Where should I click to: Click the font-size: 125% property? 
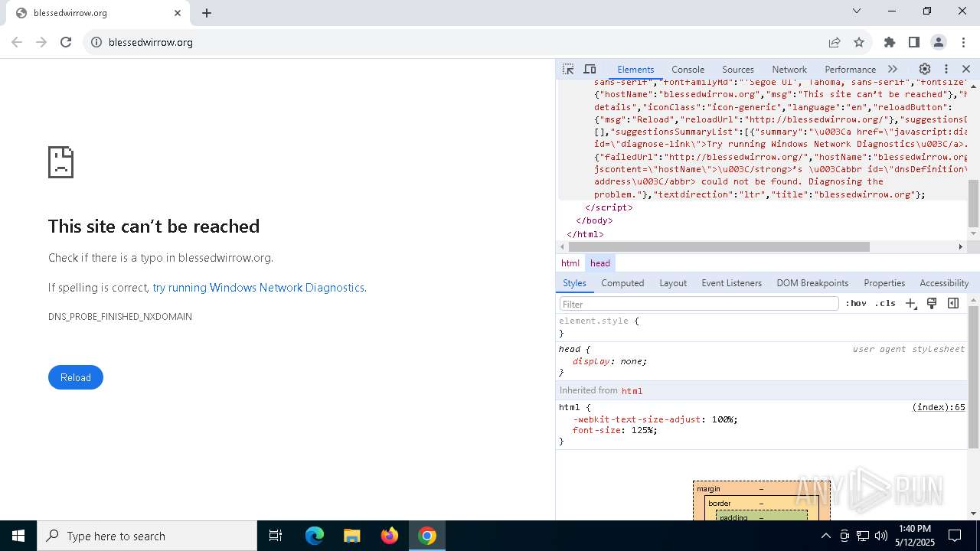coord(615,430)
